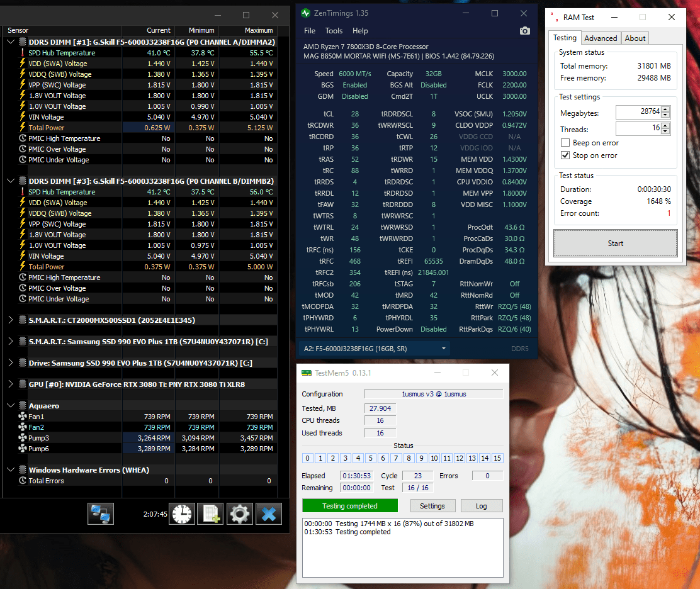Click TestMem5 thread status box 8

click(409, 458)
